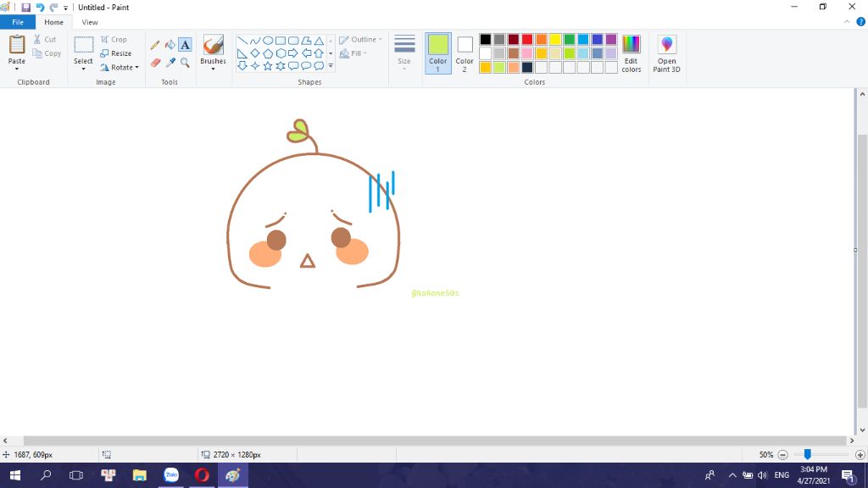This screenshot has height=488, width=868.
Task: Click the Save icon in title bar
Action: click(x=25, y=8)
